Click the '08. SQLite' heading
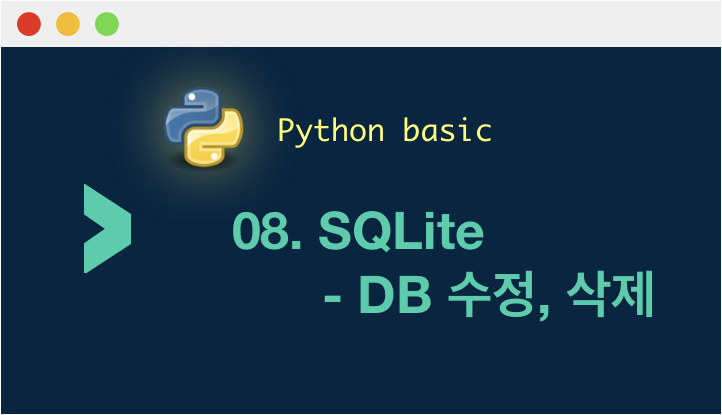 (x=358, y=230)
